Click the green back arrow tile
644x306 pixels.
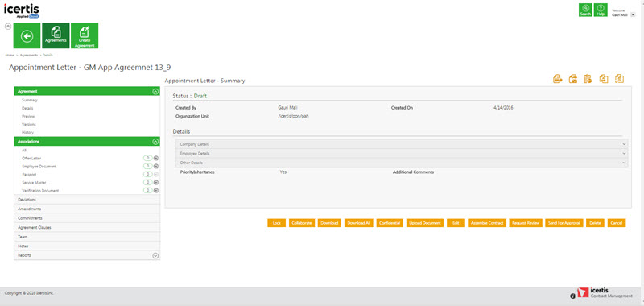(x=27, y=35)
